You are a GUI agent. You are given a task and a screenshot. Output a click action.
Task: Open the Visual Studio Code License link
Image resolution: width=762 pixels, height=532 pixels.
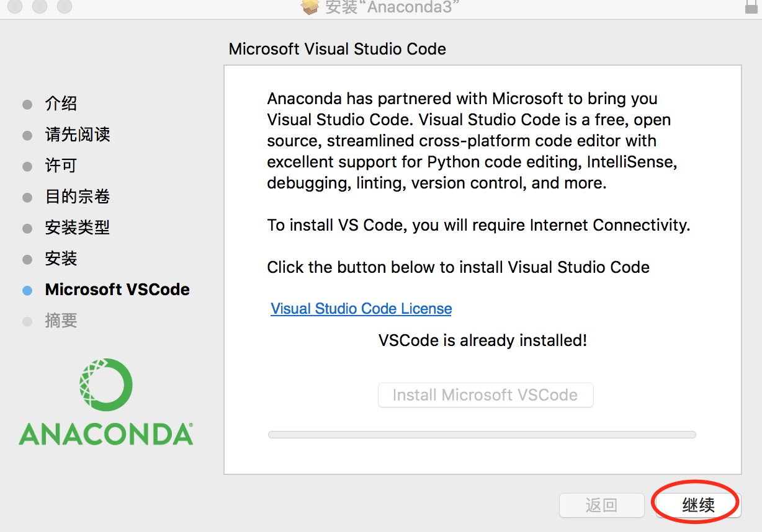point(361,309)
